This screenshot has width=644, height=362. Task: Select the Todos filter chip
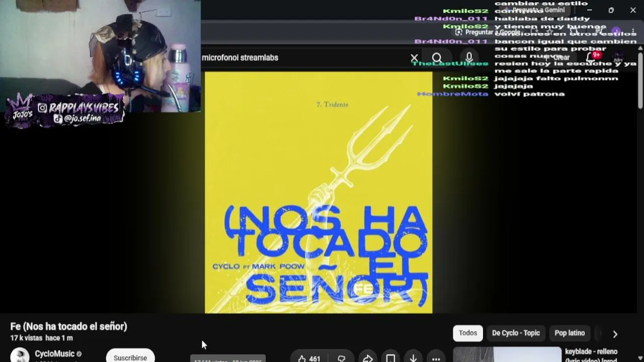coord(467,333)
